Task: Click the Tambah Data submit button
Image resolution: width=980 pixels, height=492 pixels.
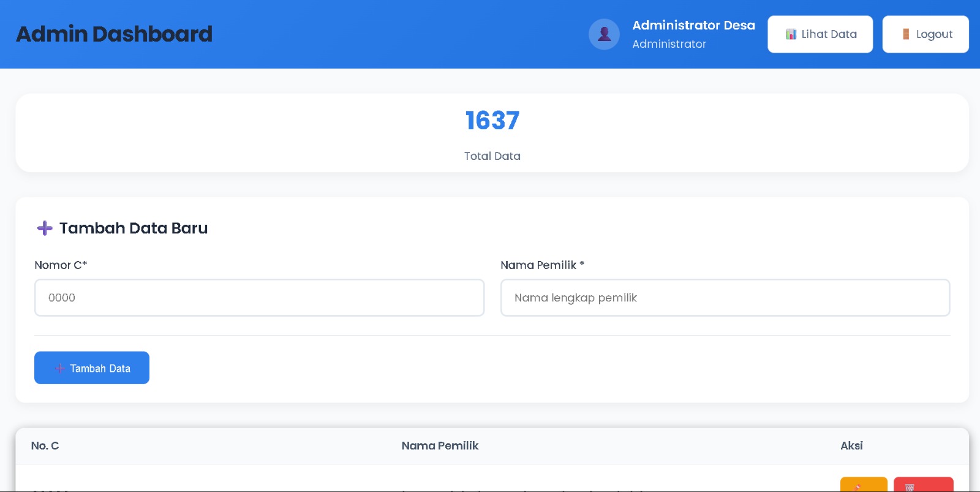Action: [x=92, y=368]
